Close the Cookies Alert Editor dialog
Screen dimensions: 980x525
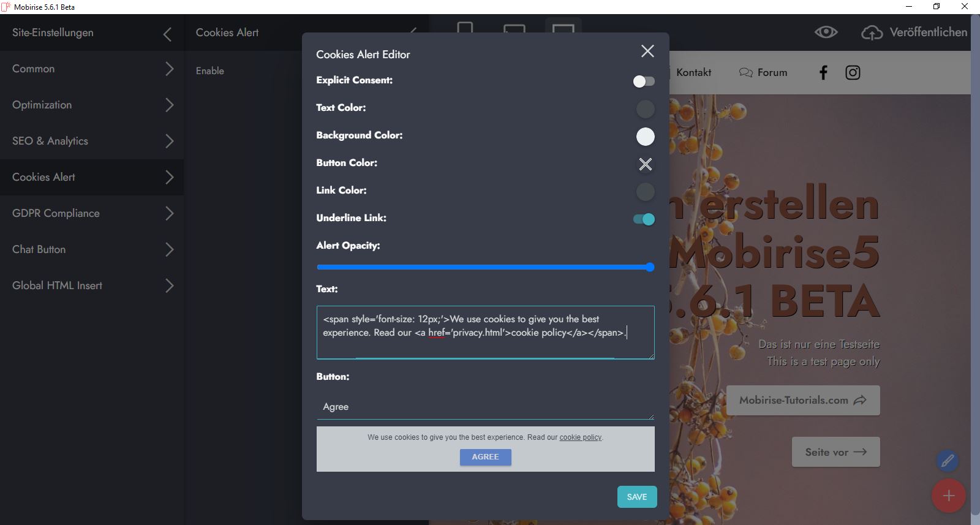pos(647,51)
